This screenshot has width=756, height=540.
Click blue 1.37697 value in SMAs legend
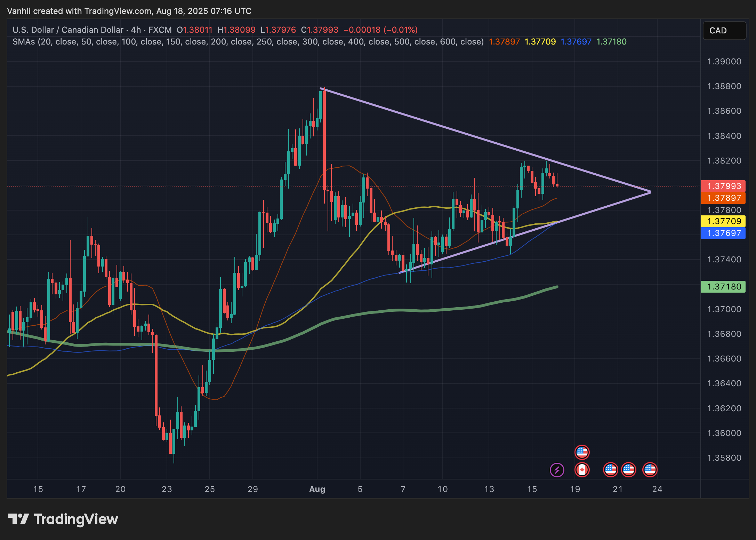576,42
